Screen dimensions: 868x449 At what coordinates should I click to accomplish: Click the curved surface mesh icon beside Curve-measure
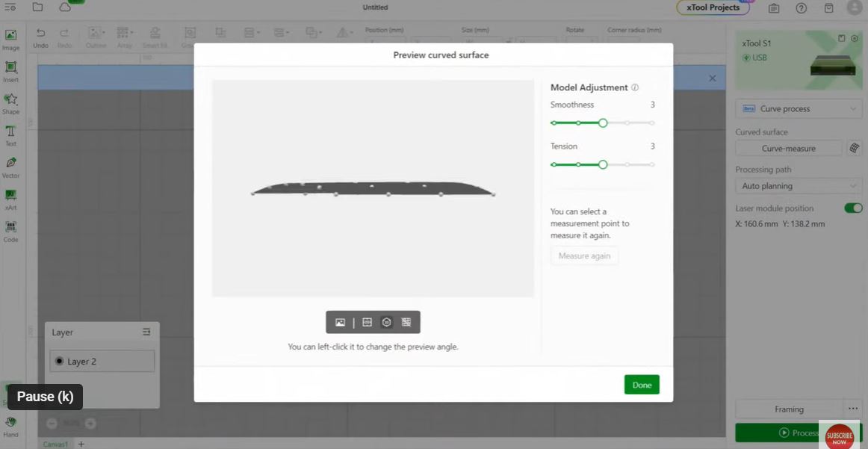[x=854, y=148]
